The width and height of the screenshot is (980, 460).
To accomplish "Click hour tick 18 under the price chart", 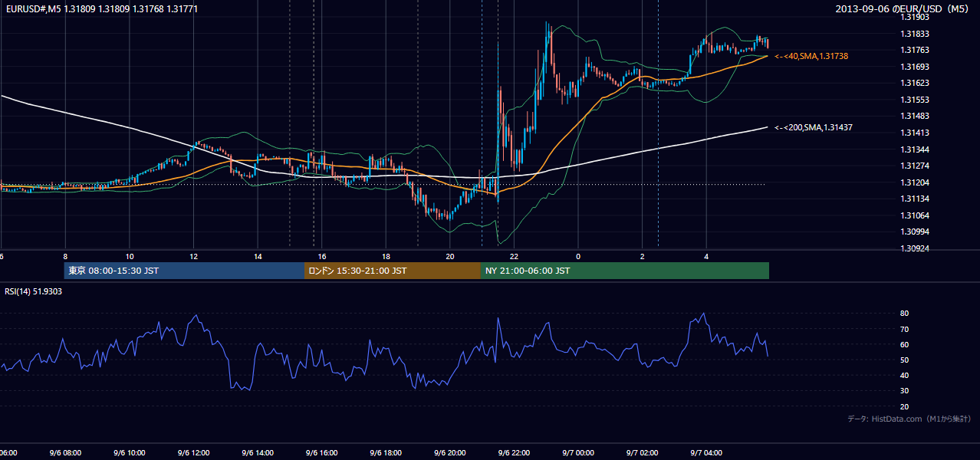I will pyautogui.click(x=386, y=257).
